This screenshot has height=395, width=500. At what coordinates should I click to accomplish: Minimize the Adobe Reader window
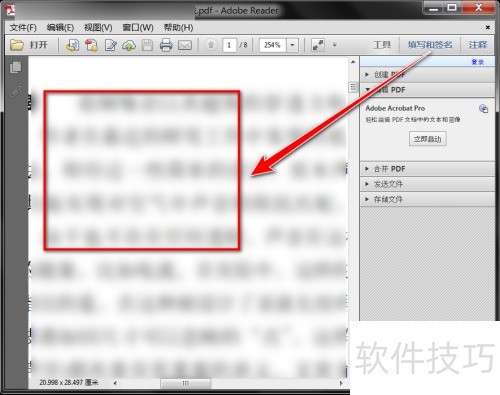click(x=433, y=8)
